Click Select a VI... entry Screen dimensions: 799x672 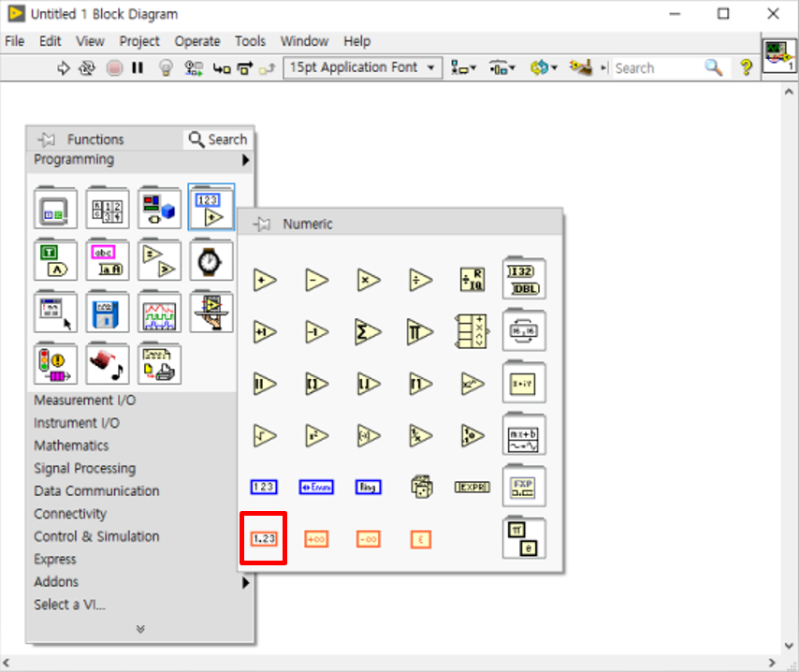tap(70, 605)
